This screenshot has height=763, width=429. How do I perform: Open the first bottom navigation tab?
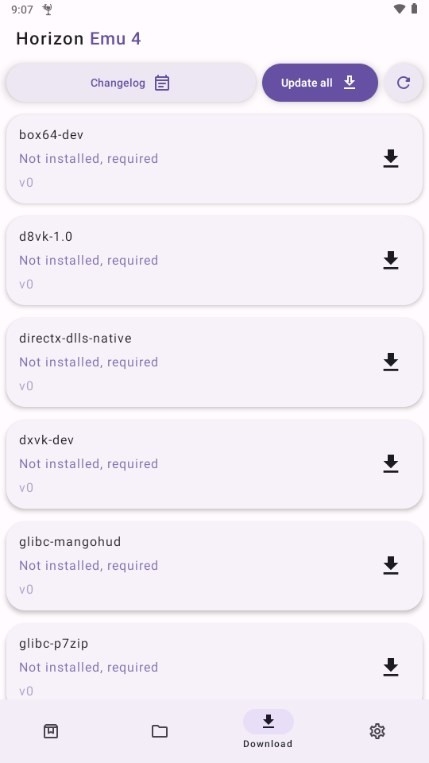click(x=51, y=731)
